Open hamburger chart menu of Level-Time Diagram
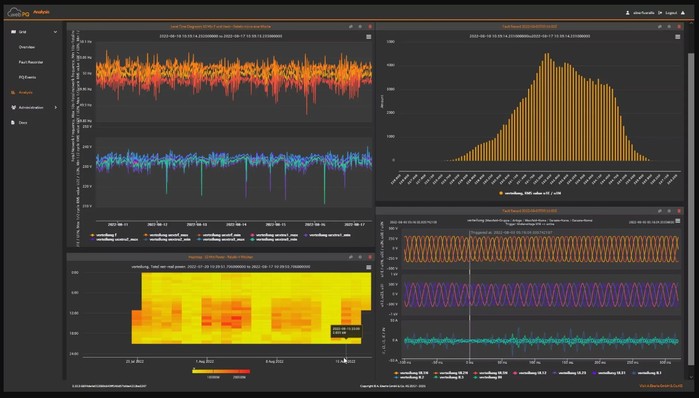Viewport: 699px width, 398px height. 369,37
